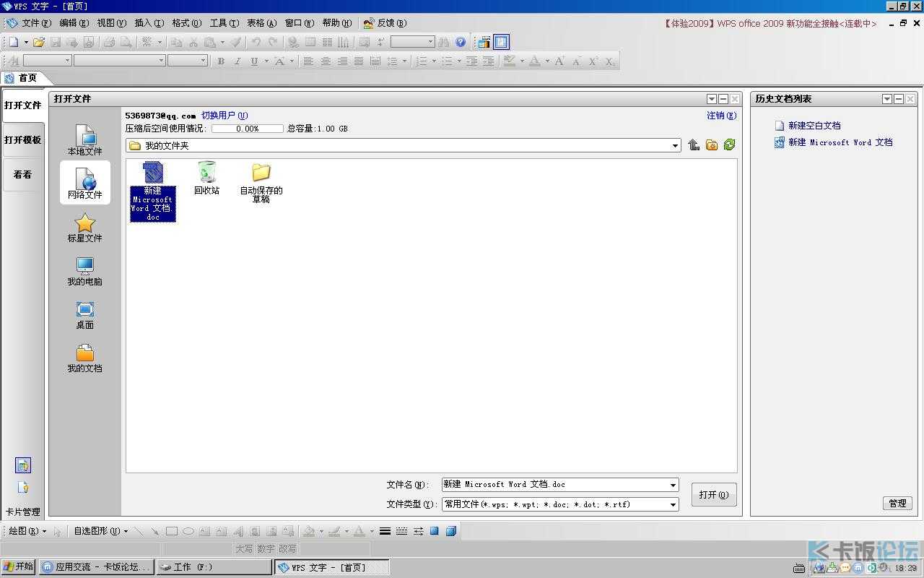924x578 pixels.
Task: Expand the 文件类型 file type dropdown
Action: pyautogui.click(x=673, y=504)
